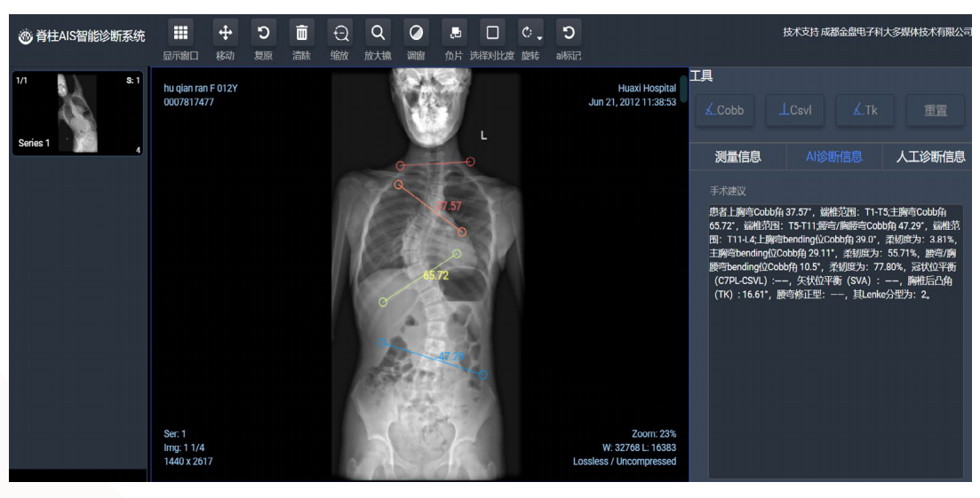Switch to the AI诊断信息 tab
Screen dimensions: 980x498
[x=833, y=157]
